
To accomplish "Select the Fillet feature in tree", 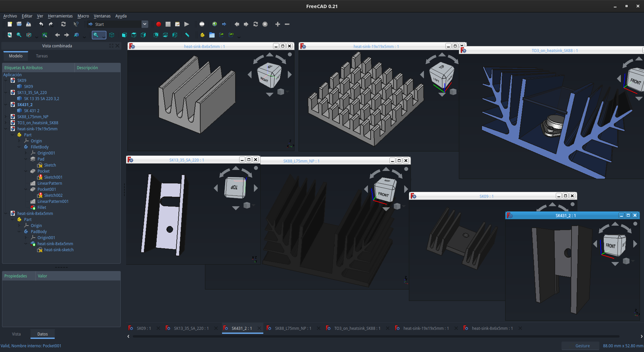I will tap(42, 208).
